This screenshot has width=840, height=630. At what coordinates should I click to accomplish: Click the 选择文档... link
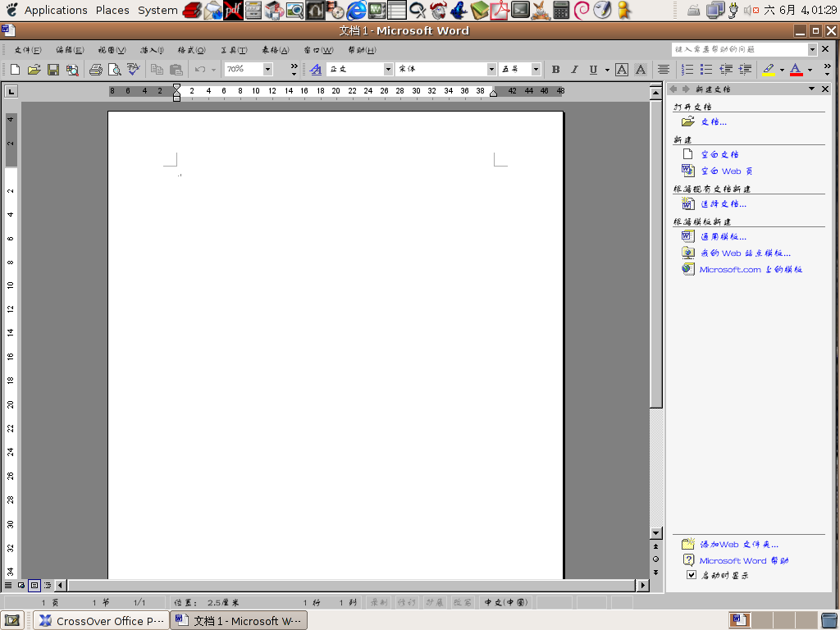[x=724, y=203]
